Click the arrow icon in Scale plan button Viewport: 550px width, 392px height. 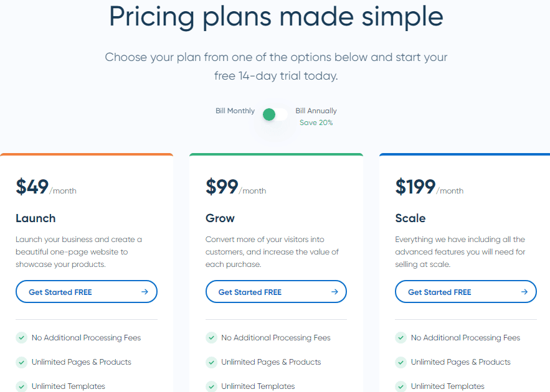[524, 291]
